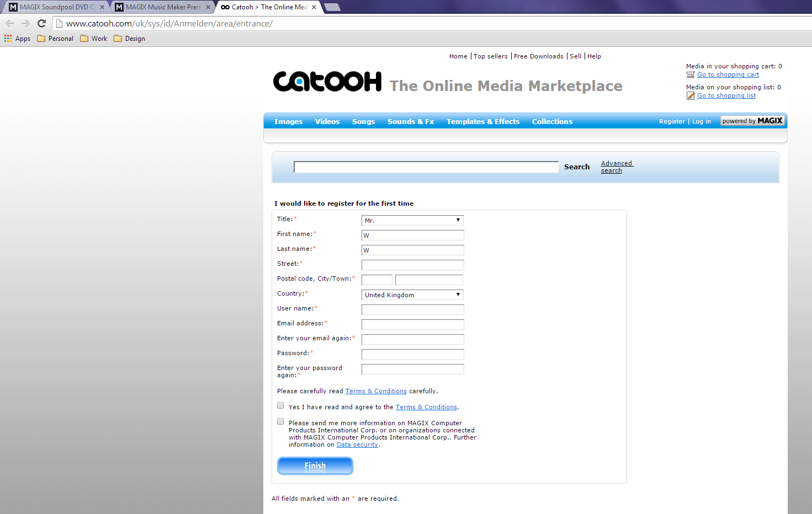Click the powered by MAGIX badge

(x=752, y=121)
